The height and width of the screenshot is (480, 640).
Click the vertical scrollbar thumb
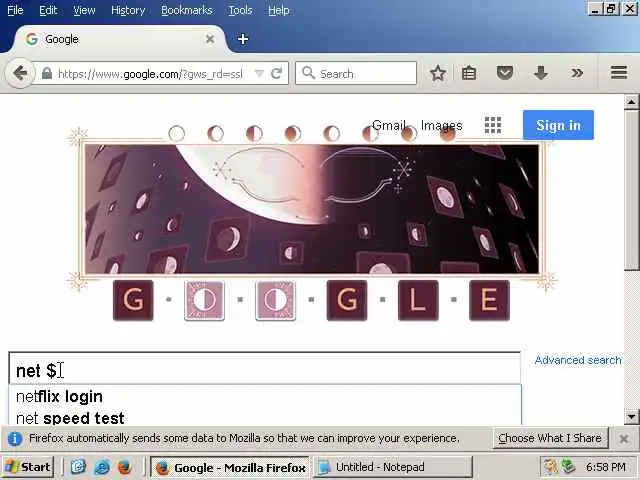pos(631,190)
